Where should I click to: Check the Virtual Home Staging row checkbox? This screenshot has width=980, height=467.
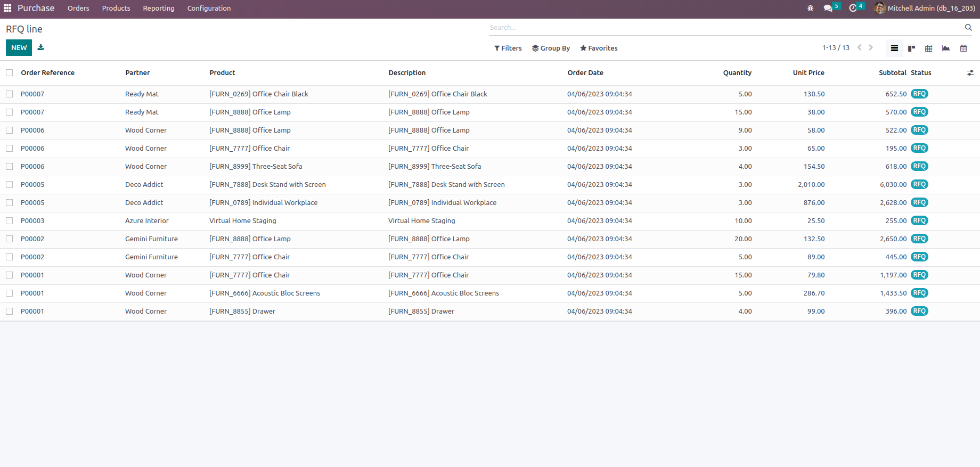10,221
